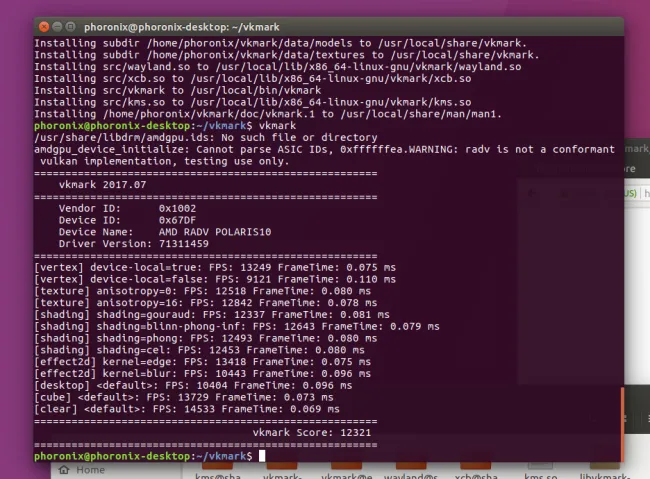Click the command line '$ vkmark' prompt
The width and height of the screenshot is (650, 479).
tap(165, 126)
